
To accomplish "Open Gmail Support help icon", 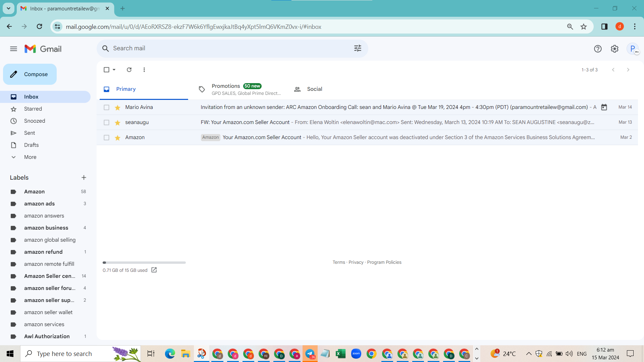I will 598,49.
